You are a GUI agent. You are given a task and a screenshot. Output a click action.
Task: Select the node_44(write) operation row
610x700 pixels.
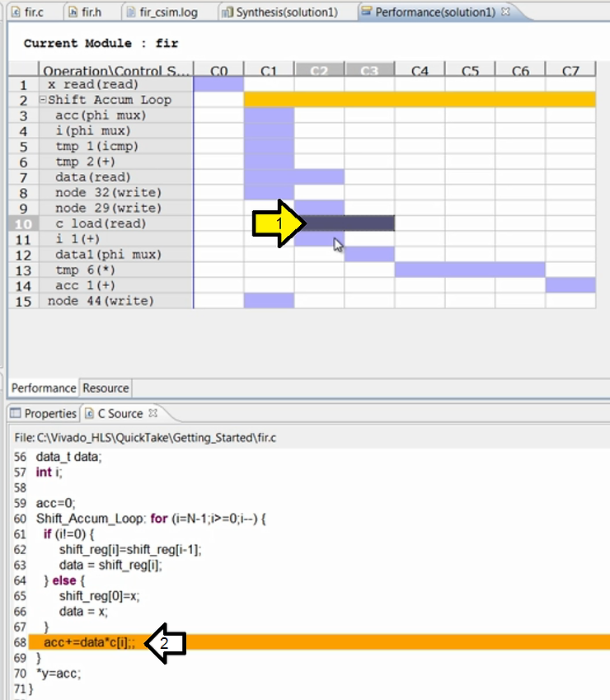pos(116,301)
